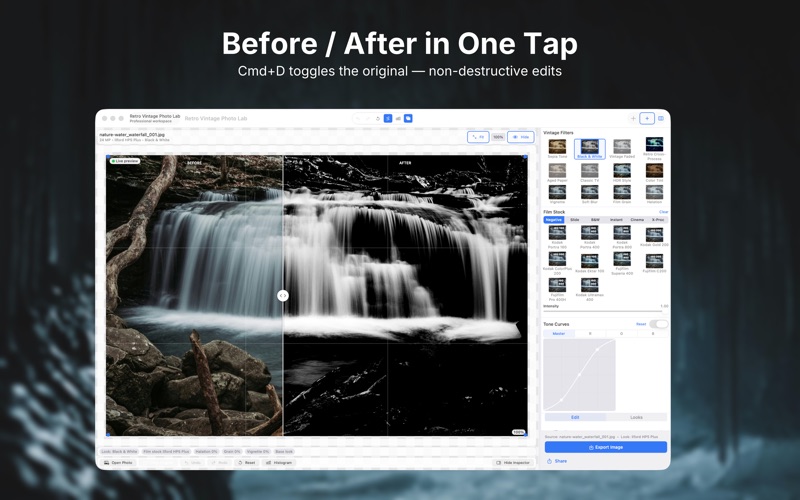Viewport: 800px width, 500px height.
Task: Choose Fujifilm Pro 400H film stock
Action: coord(557,289)
